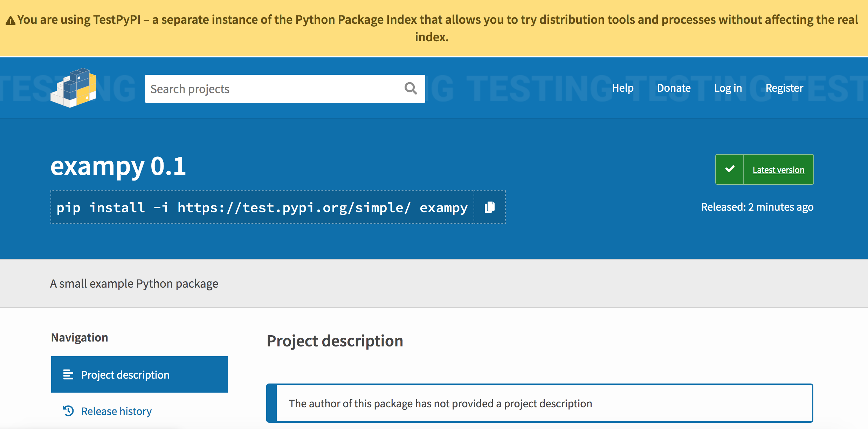This screenshot has height=429, width=868.
Task: Open the Donate link
Action: tap(674, 88)
